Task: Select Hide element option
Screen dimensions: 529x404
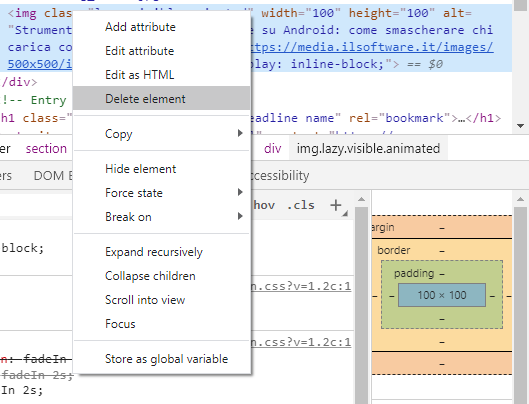Action: pyautogui.click(x=162, y=169)
